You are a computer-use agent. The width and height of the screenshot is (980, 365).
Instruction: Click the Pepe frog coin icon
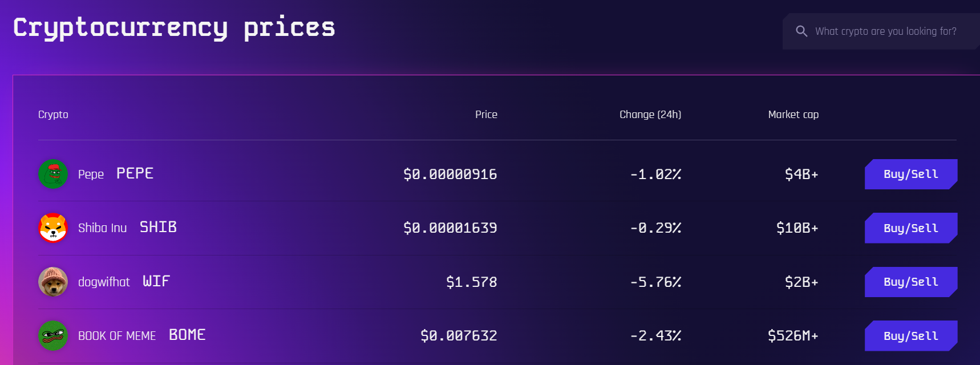tap(53, 174)
